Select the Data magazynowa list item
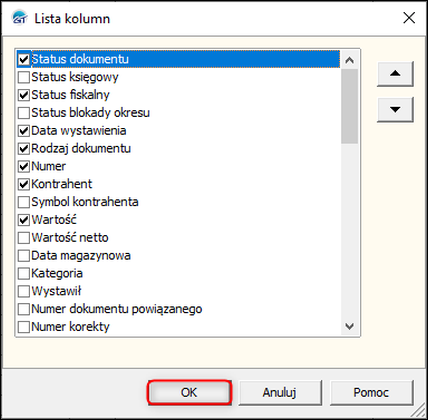The height and width of the screenshot is (420, 428). pyautogui.click(x=81, y=256)
